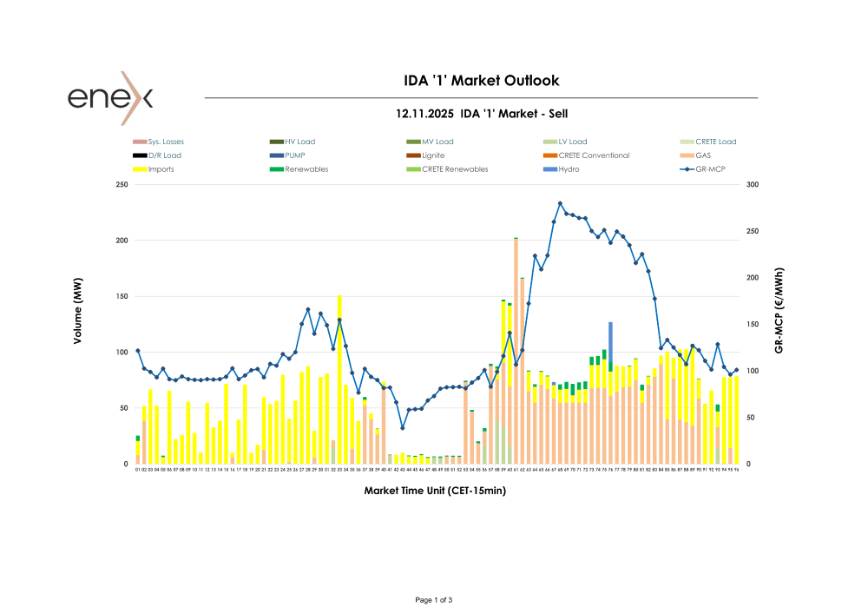The width and height of the screenshot is (868, 614).
Task: Select the CRETE Load legend label
Action: pyautogui.click(x=715, y=142)
